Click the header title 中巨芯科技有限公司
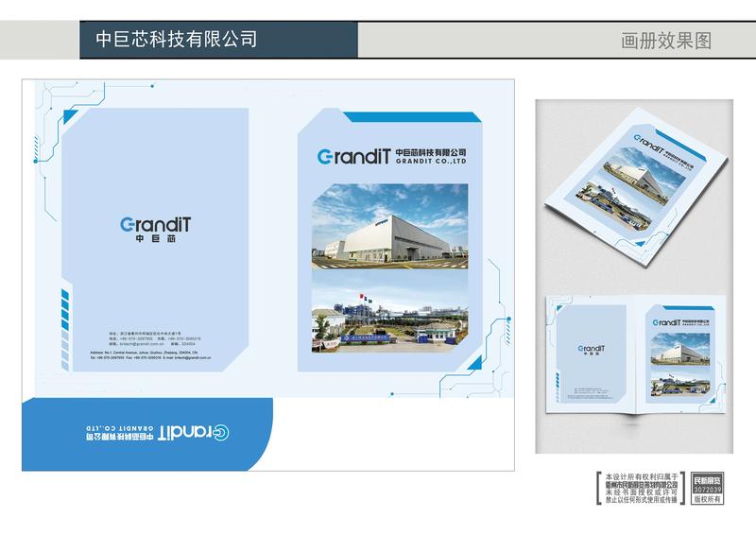 click(177, 40)
